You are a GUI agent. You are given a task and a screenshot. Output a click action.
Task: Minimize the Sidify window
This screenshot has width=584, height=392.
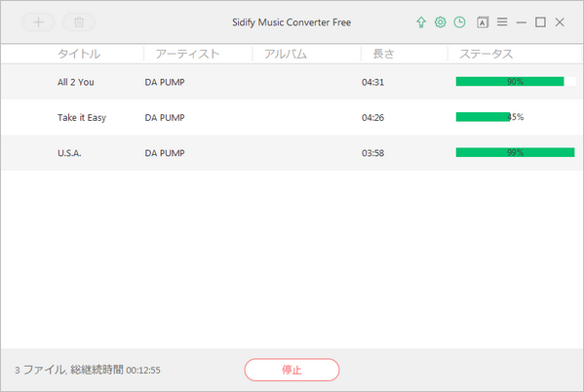point(522,22)
